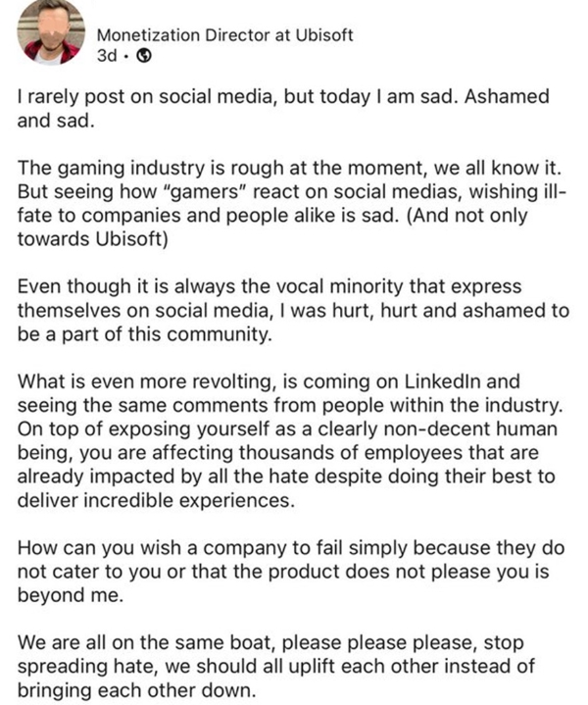This screenshot has height=705, width=588.
Task: Click the "We are all on the same boat" line
Action: [270, 643]
